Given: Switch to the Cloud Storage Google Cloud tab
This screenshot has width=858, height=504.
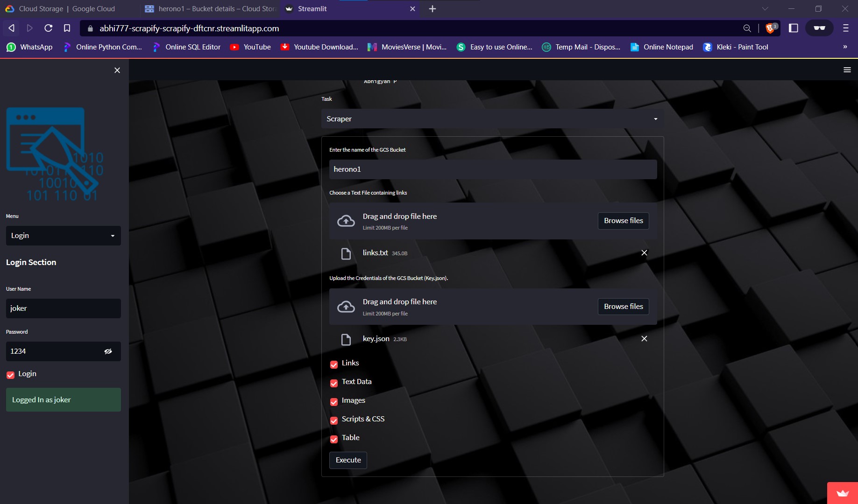Looking at the screenshot, I should coord(67,9).
